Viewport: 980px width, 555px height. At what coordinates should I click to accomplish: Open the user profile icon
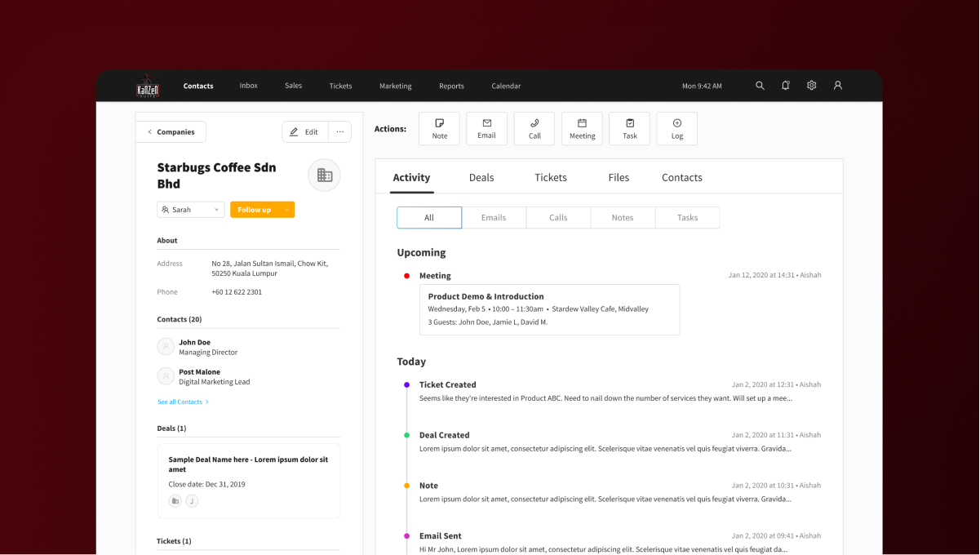[x=837, y=86]
